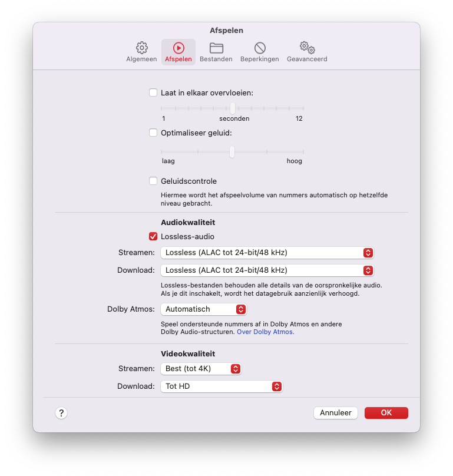Click the Videokwaliteit heading text
Image resolution: width=453 pixels, height=476 pixels.
tap(188, 353)
